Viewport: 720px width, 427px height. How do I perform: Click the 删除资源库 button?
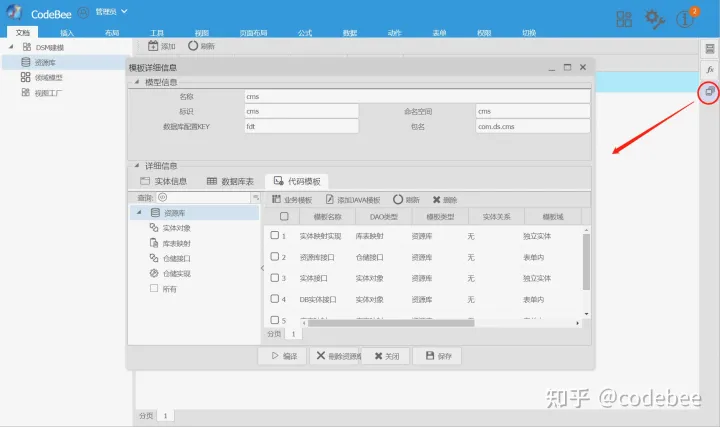pyautogui.click(x=336, y=356)
